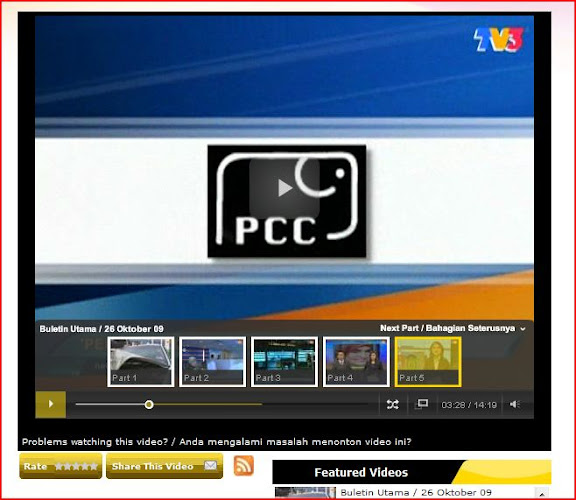Click the envelope icon on Share This Video
Viewport: 576px width, 500px height.
tap(210, 465)
